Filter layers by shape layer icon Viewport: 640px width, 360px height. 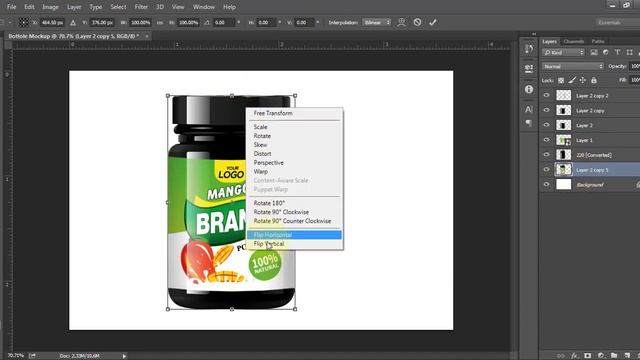coord(629,52)
